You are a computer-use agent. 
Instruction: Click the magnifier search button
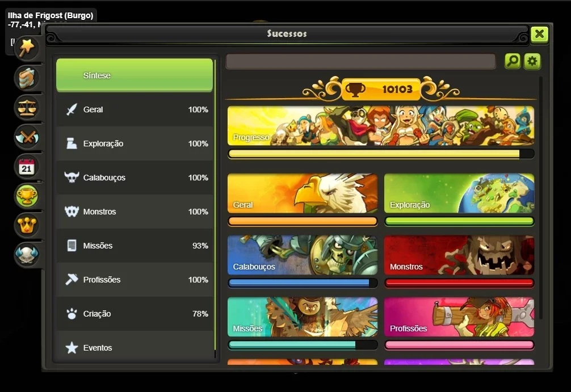pyautogui.click(x=513, y=61)
